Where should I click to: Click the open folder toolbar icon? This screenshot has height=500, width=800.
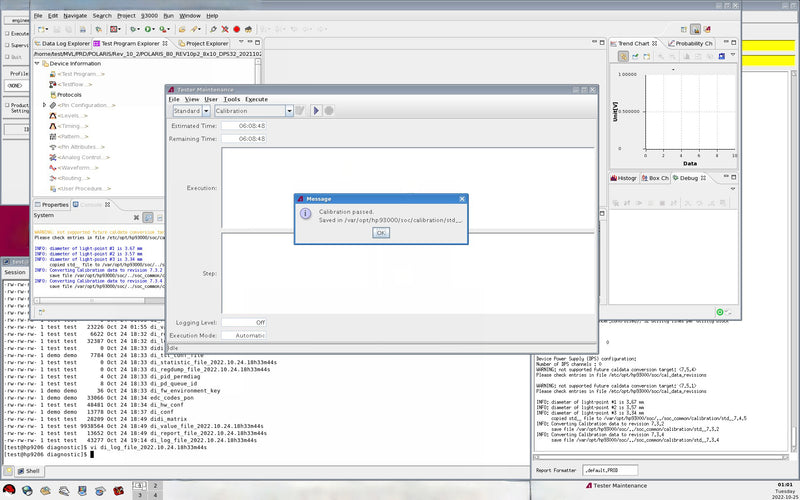[182, 30]
